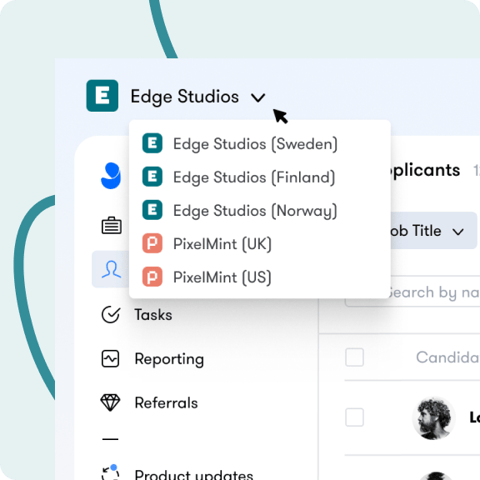
Task: Open the Tasks checkmark icon
Action: [111, 315]
